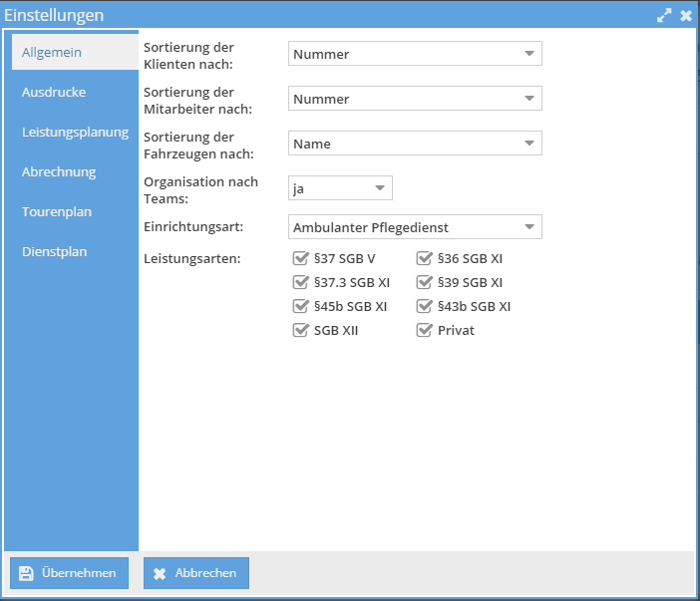Disable the Privat service type checkbox
Screen dimensions: 700x601
pyautogui.click(x=424, y=331)
